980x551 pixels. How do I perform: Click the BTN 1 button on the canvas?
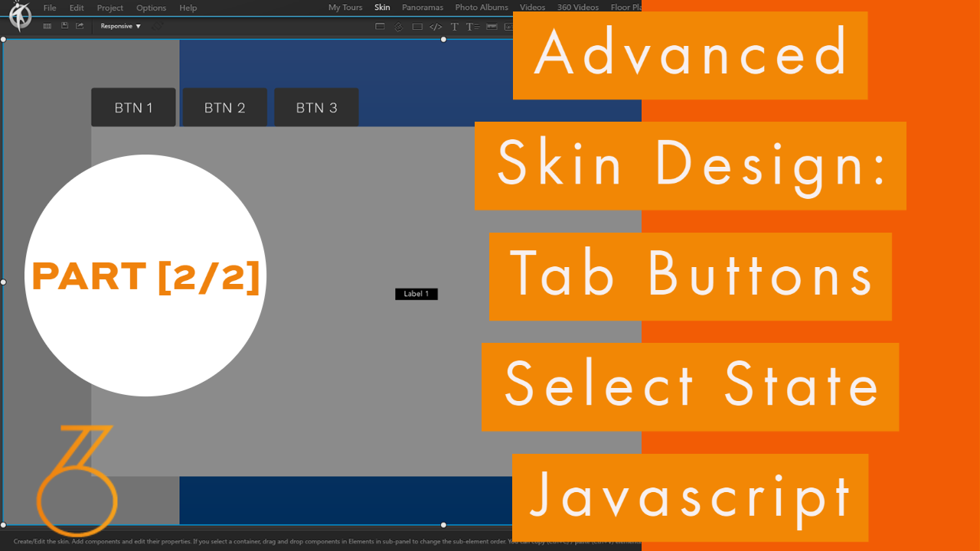[133, 107]
